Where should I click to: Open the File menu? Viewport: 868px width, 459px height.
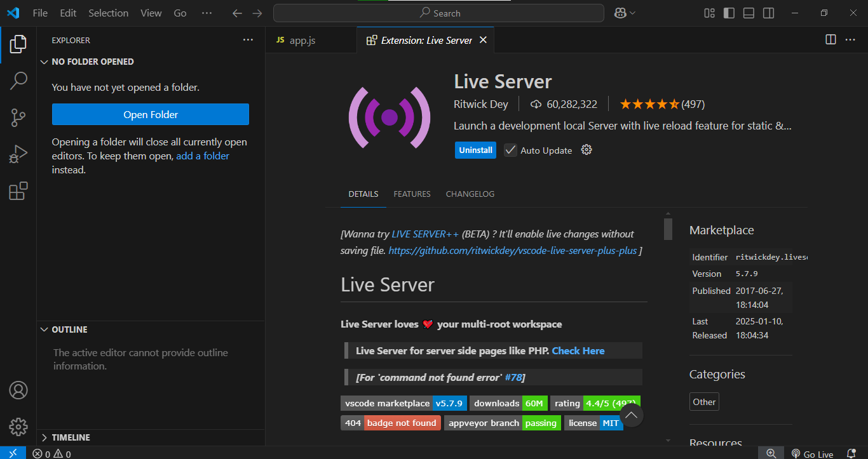[x=40, y=13]
